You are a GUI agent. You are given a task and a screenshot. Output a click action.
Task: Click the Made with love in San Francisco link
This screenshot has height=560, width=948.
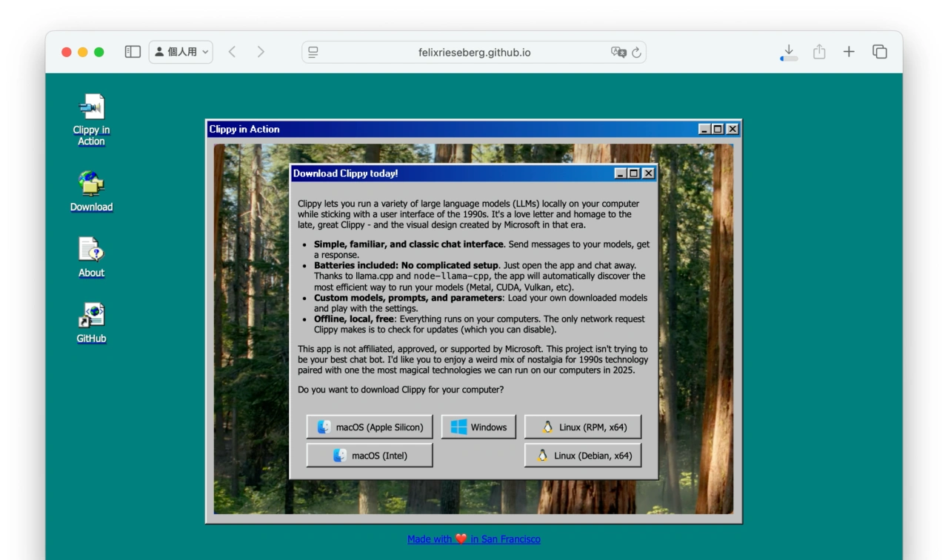(474, 539)
